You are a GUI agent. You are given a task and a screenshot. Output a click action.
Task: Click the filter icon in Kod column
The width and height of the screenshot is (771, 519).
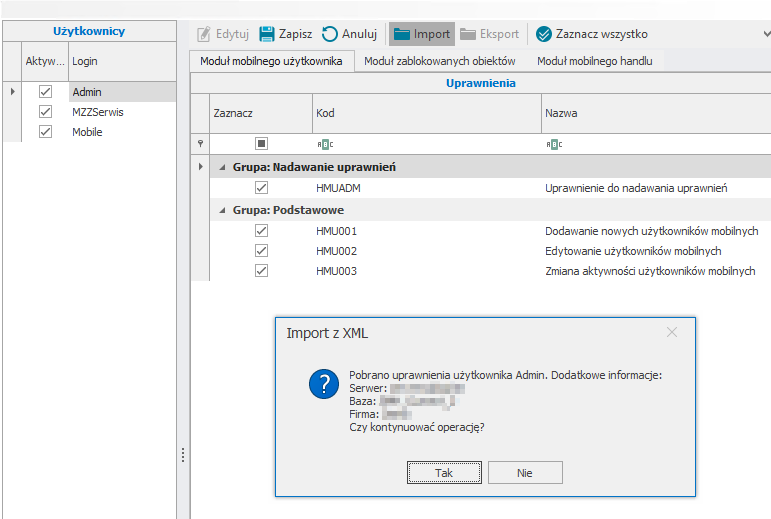coord(324,144)
